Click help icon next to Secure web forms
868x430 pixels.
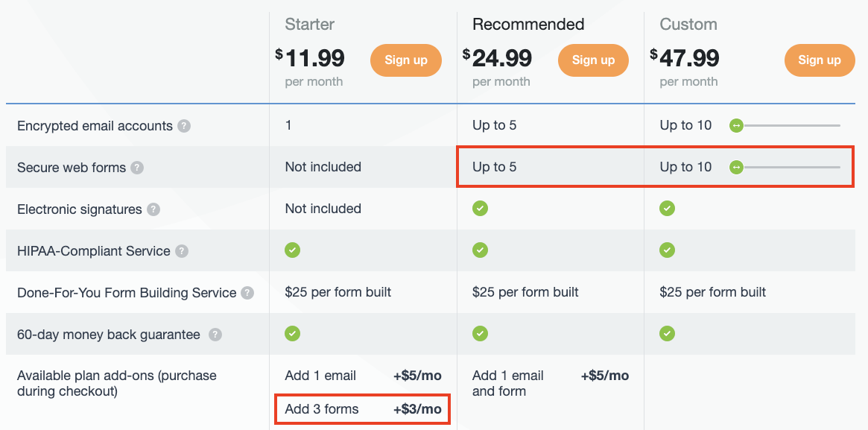click(137, 168)
